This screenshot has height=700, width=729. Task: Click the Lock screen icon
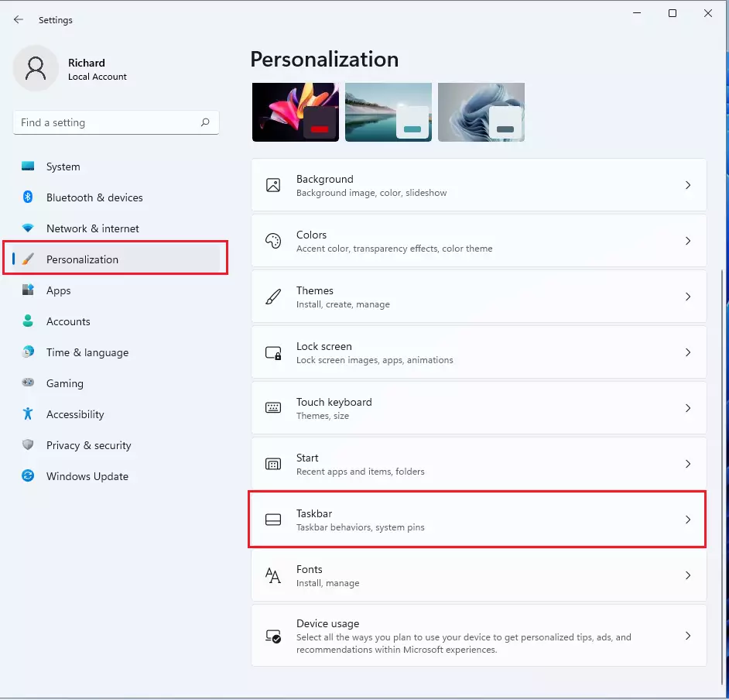273,352
